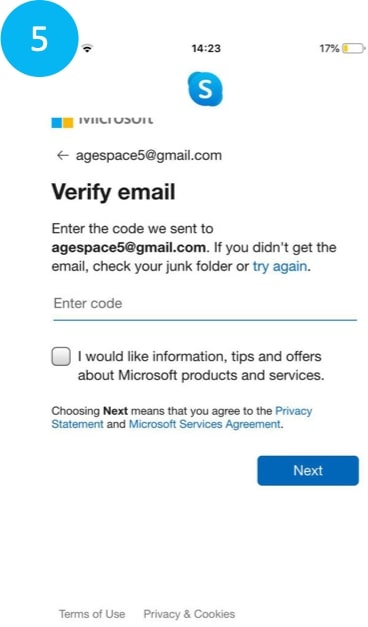The height and width of the screenshot is (627, 368).
Task: Tick the information, tips and offers checkbox
Action: tap(61, 356)
